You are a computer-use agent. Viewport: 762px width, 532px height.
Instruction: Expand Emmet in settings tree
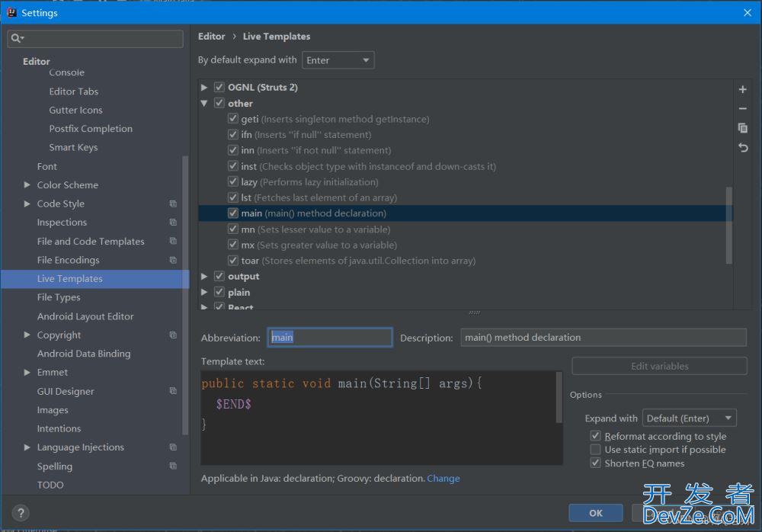click(x=27, y=373)
